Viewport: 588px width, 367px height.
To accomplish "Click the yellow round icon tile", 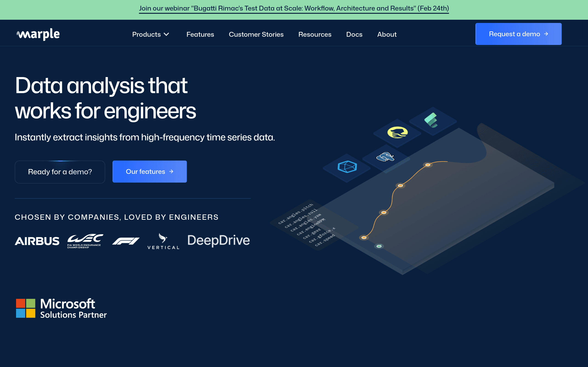I will click(397, 133).
